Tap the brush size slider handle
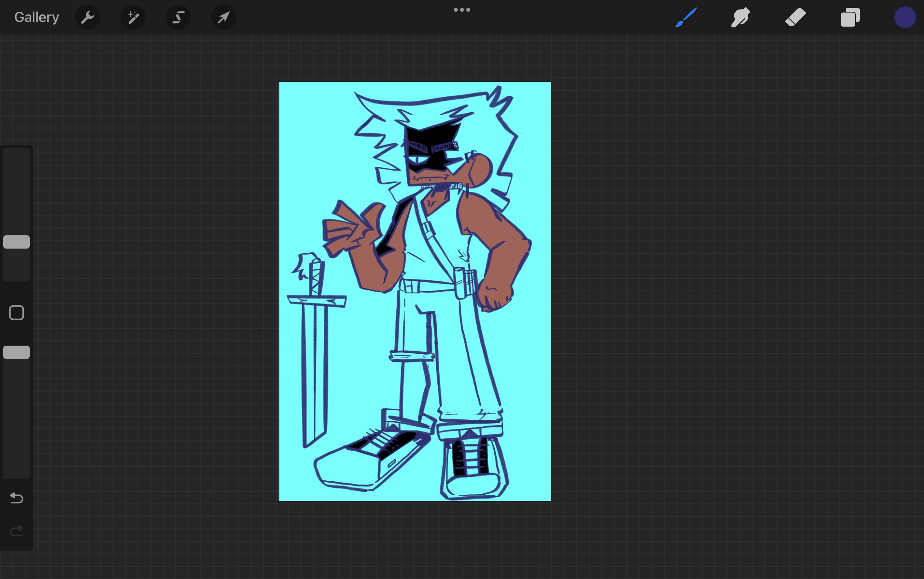The image size is (924, 579). [x=16, y=242]
